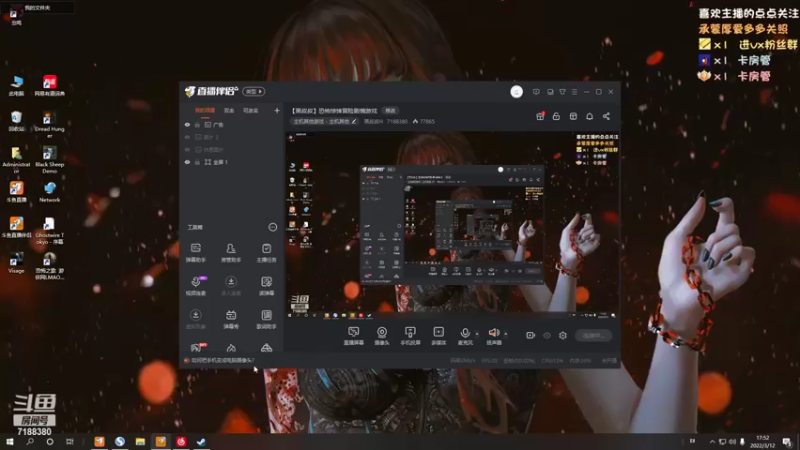Open the 房管助手 tool
Viewport: 800px width, 450px height.
tap(231, 253)
